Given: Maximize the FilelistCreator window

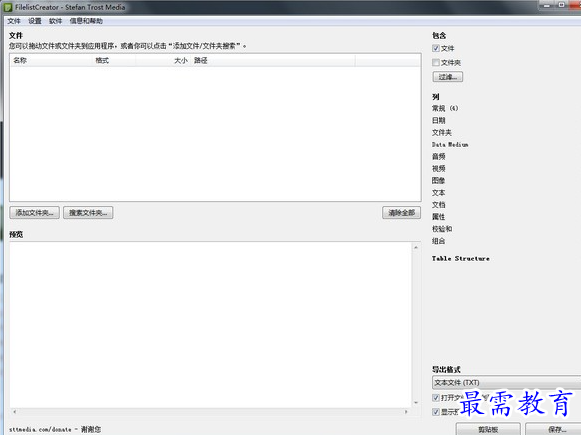Looking at the screenshot, I should pos(561,5).
